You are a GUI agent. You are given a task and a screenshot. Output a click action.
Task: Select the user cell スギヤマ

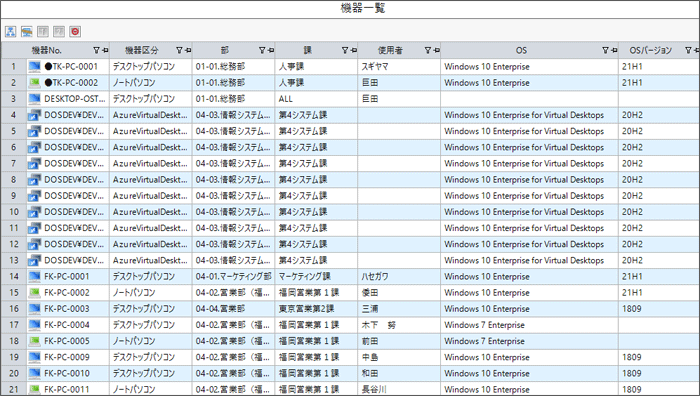tap(399, 67)
